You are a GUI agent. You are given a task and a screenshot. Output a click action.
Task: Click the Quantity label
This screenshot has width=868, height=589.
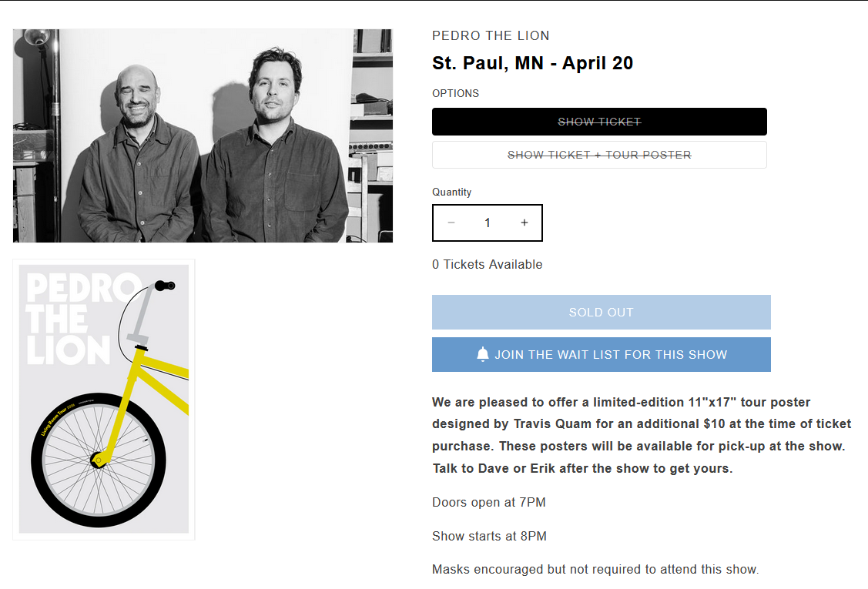451,192
